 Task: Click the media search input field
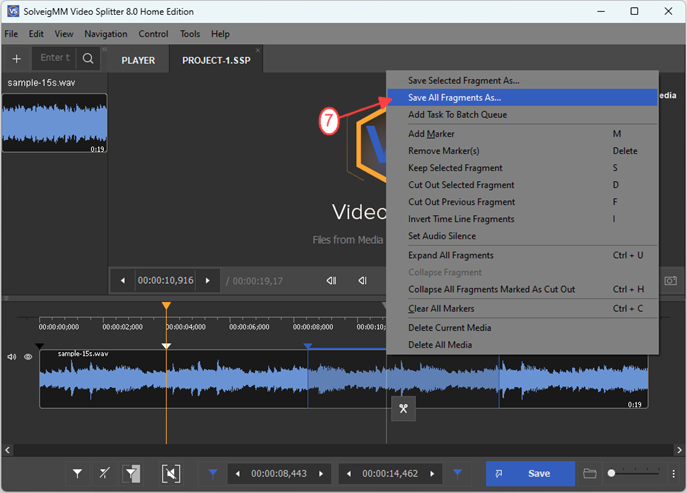pos(54,58)
